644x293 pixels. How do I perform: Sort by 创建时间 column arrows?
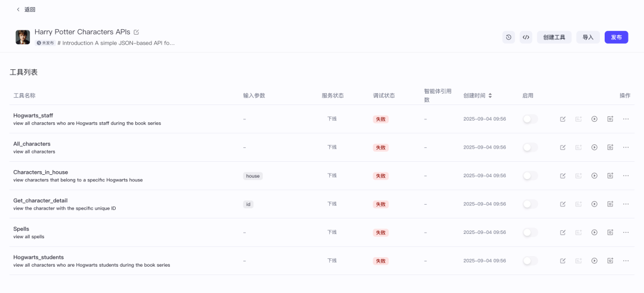click(x=490, y=95)
